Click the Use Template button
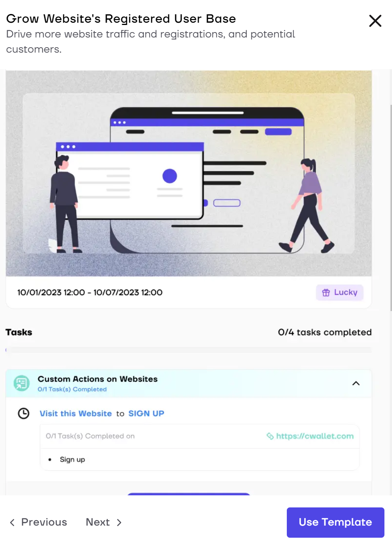This screenshot has width=392, height=543. [335, 522]
